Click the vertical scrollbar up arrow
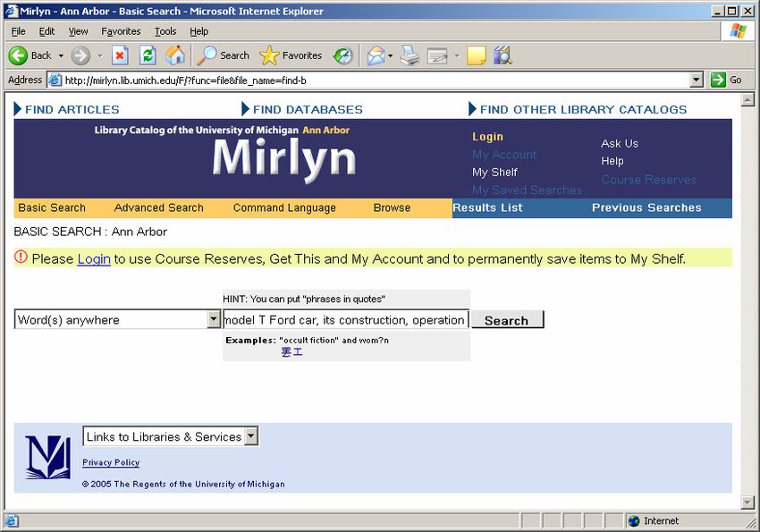This screenshot has width=760, height=532. [x=747, y=100]
